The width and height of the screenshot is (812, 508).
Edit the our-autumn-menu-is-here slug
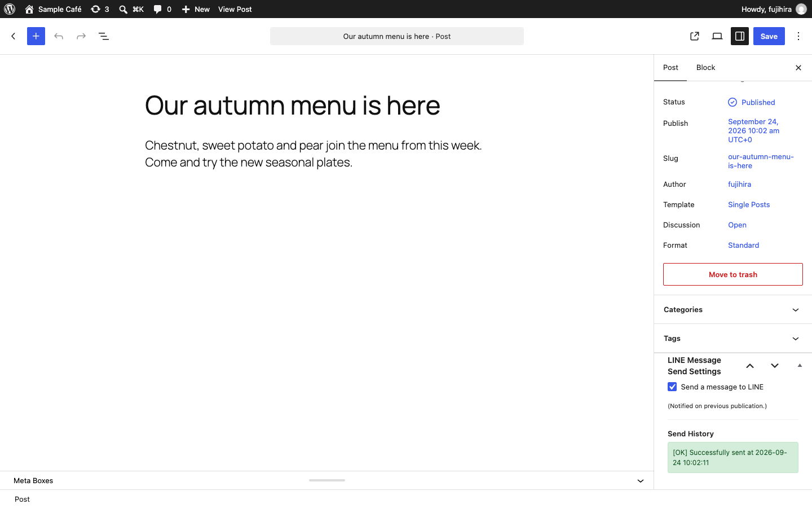pyautogui.click(x=761, y=161)
